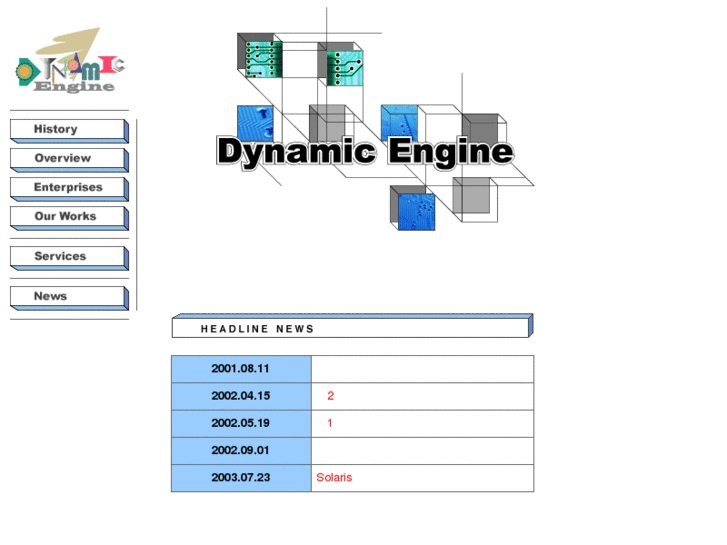Go to the Overview section
This screenshot has width=727, height=545.
coord(69,160)
